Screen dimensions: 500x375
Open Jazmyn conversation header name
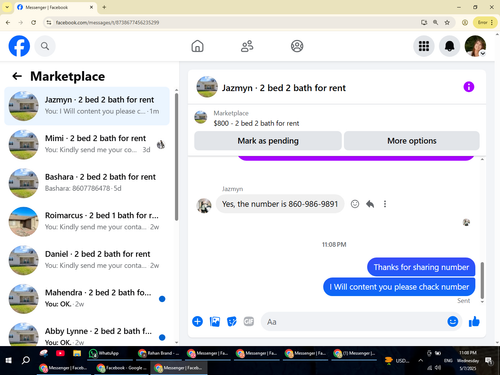(284, 88)
